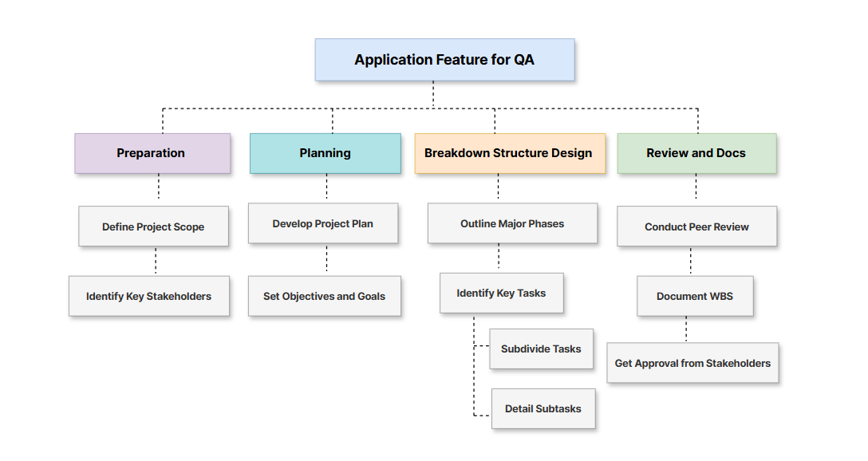Click the Develop Project Plan box
The image size is (868, 461).
(x=323, y=223)
